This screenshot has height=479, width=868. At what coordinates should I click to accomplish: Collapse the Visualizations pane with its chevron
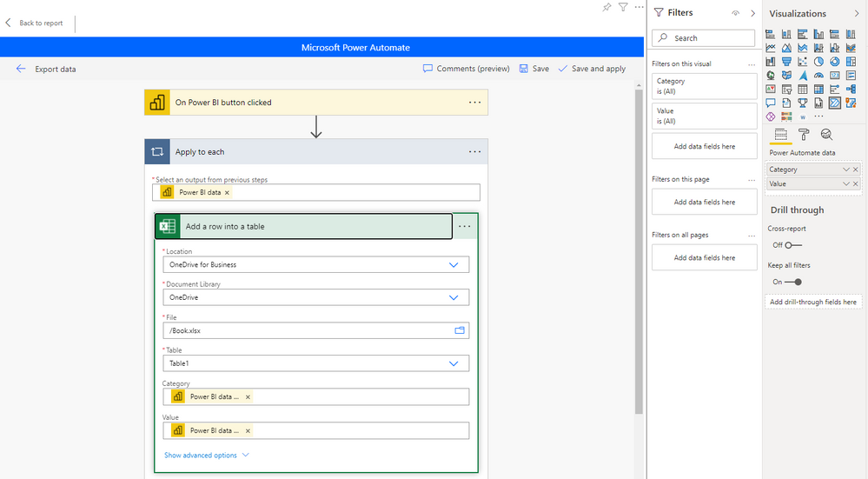coord(857,13)
